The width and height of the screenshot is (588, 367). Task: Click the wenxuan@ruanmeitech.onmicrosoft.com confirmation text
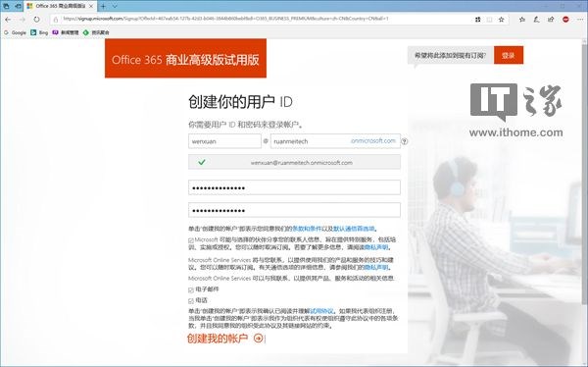[302, 163]
